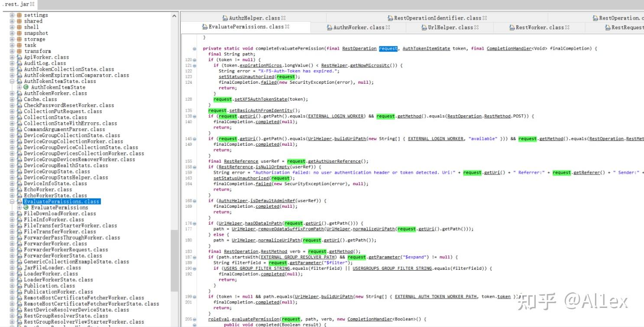644x327 pixels.
Task: Collapse the code block at line 205
Action: click(x=194, y=319)
